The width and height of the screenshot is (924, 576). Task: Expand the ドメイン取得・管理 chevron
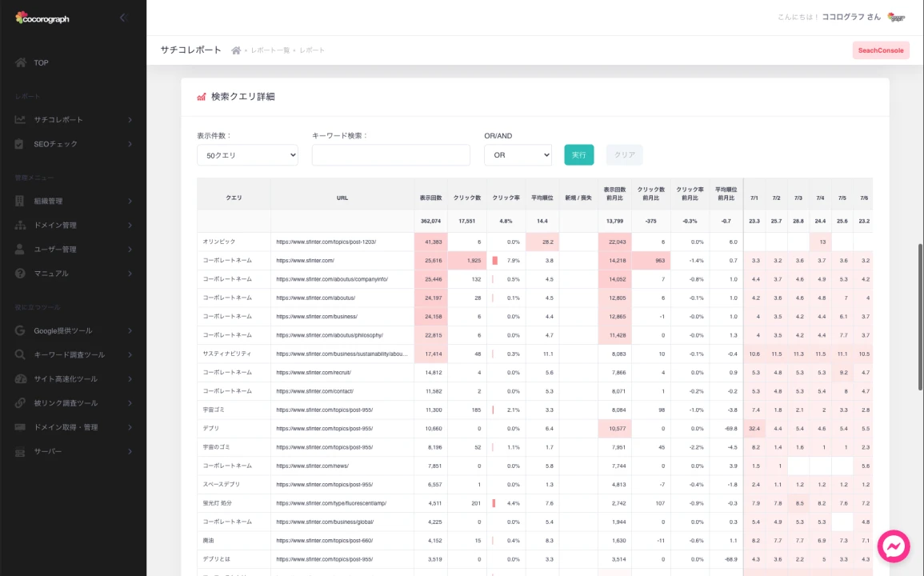pos(130,427)
